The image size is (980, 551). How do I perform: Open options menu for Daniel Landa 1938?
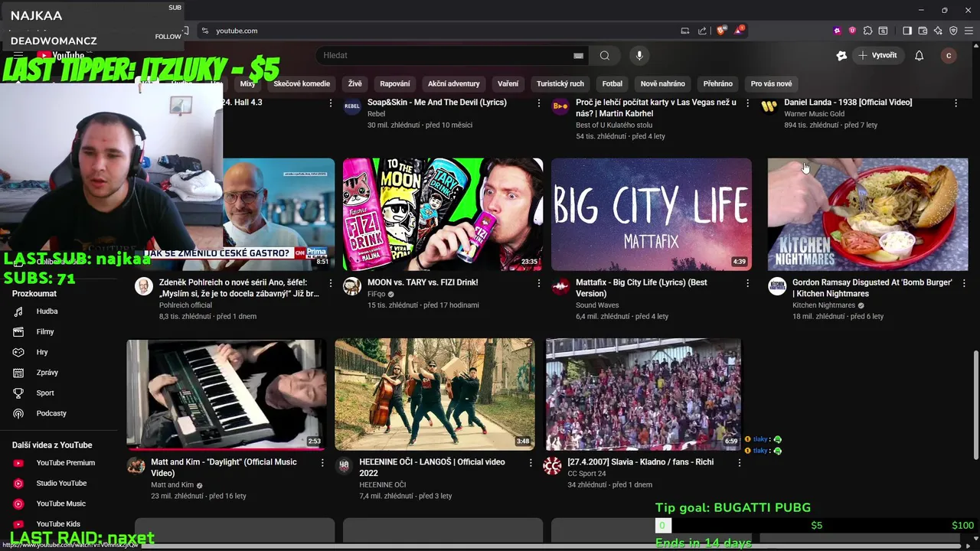[x=955, y=103]
